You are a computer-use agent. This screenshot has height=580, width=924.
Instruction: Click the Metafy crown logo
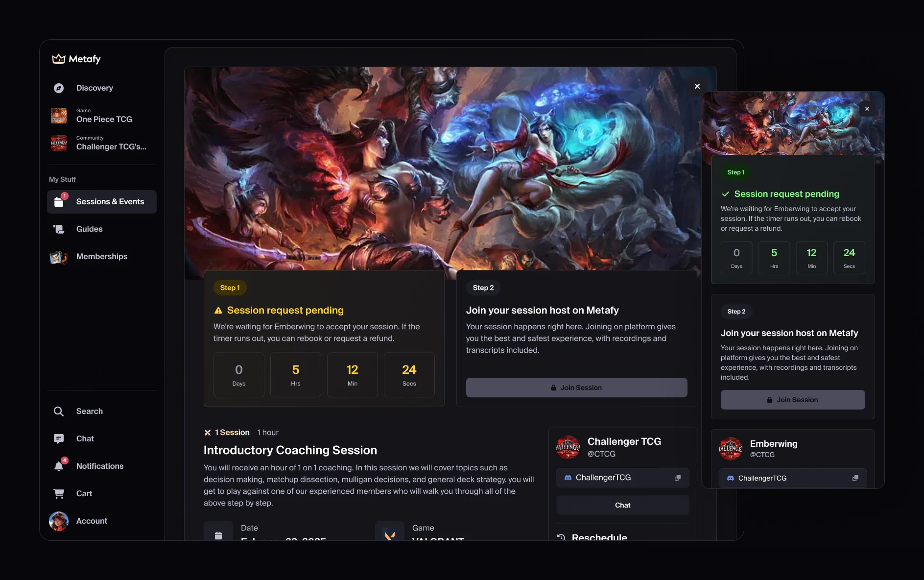[x=59, y=59]
